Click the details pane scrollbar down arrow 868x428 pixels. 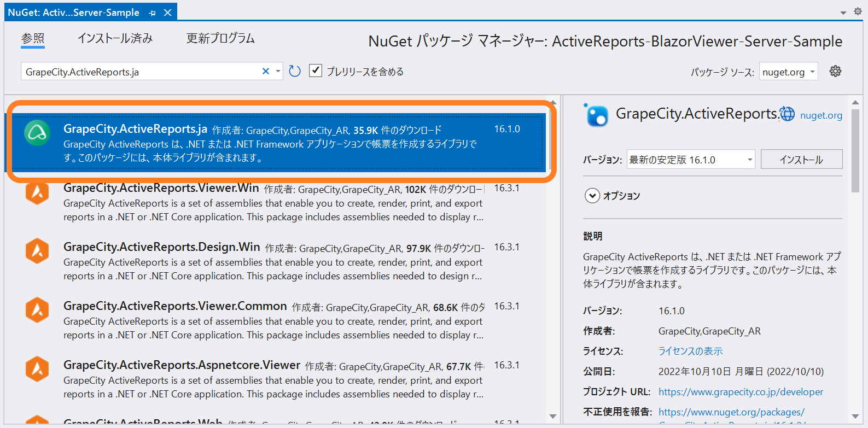point(855,417)
